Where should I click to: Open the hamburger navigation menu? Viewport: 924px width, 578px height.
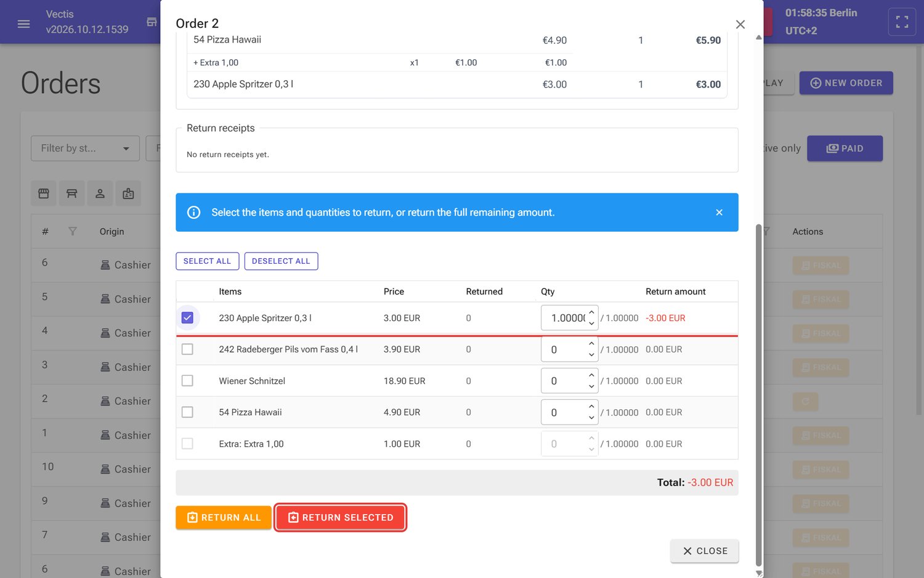[23, 24]
